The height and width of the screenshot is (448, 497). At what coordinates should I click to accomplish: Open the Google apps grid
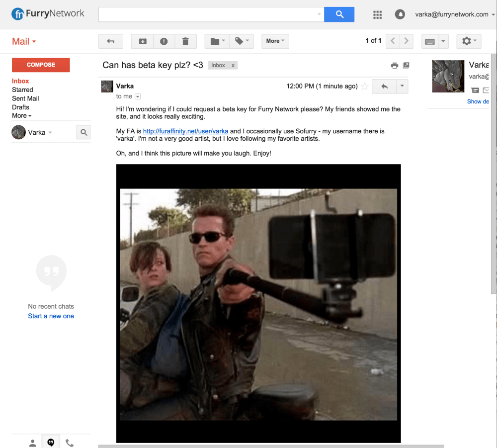(377, 14)
